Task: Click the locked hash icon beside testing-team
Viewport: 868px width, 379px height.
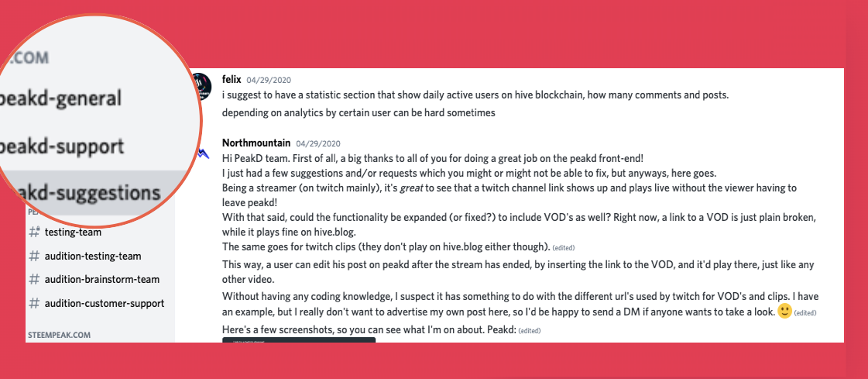Action: tap(34, 233)
